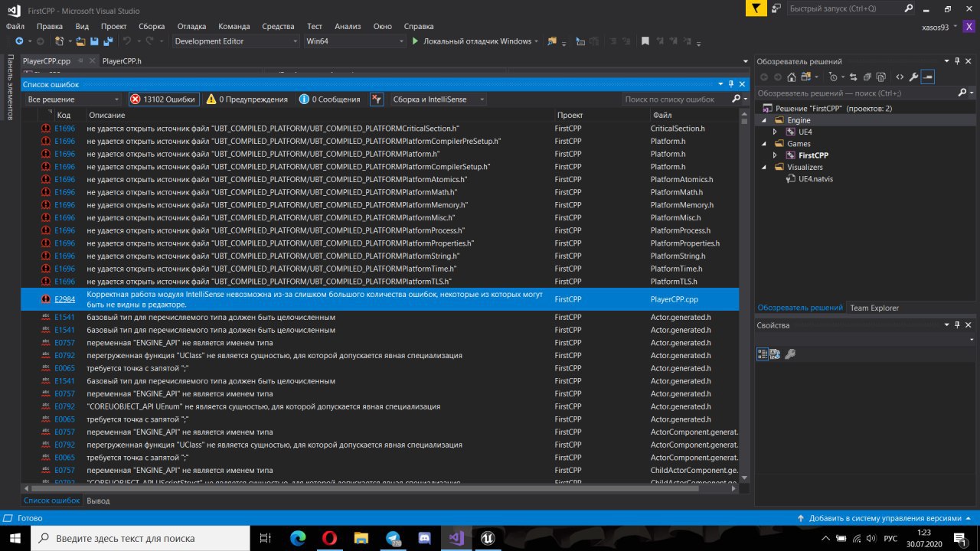
Task: Toggle Preview Selected Items in Solution Explorer
Action: tap(927, 77)
